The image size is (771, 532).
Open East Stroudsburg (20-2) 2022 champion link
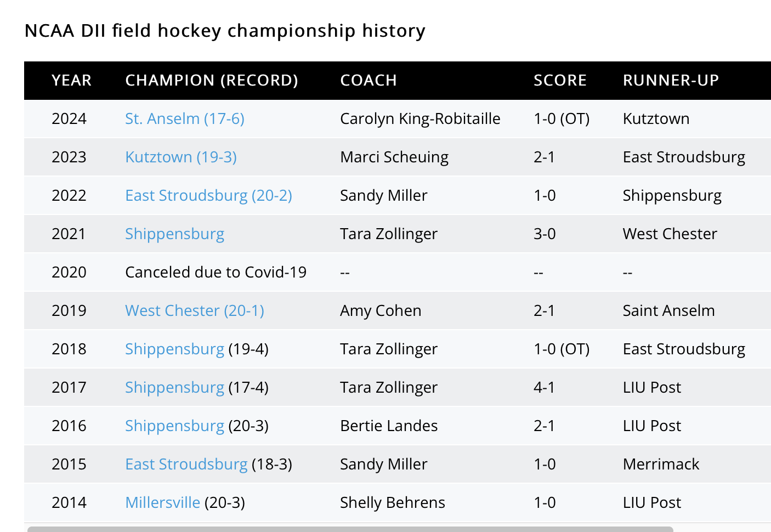coord(208,195)
